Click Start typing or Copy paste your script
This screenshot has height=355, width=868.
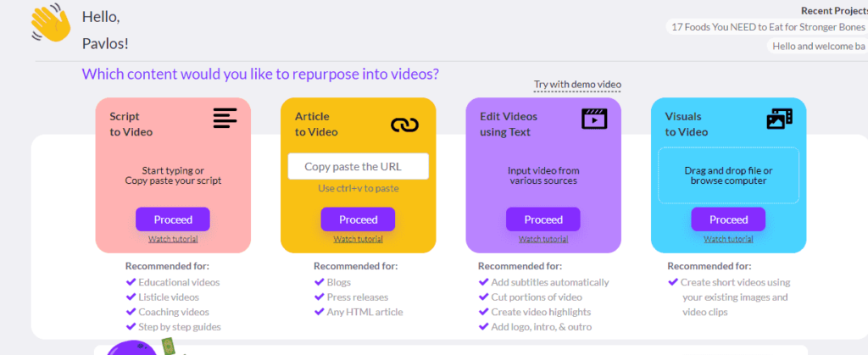173,175
